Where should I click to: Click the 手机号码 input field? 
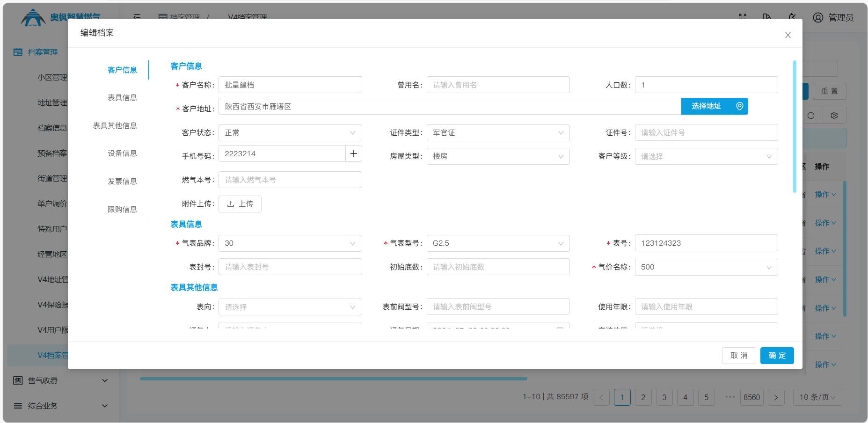(282, 153)
